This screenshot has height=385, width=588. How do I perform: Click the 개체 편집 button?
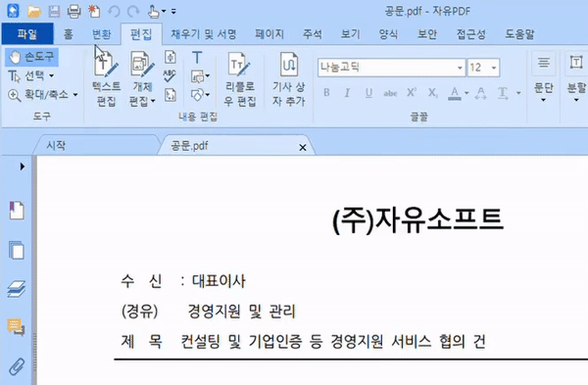coord(142,79)
